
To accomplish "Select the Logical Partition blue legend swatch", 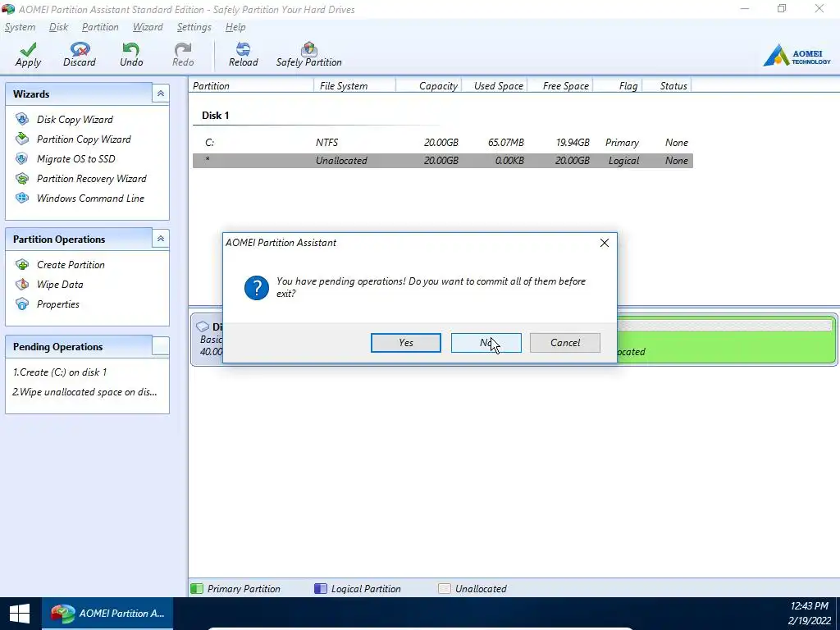I will (x=321, y=589).
